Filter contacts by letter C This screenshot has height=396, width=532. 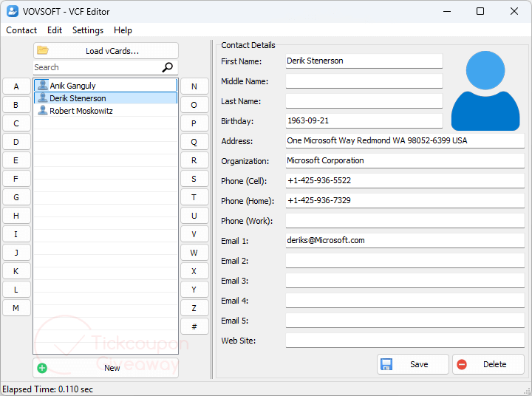(16, 123)
